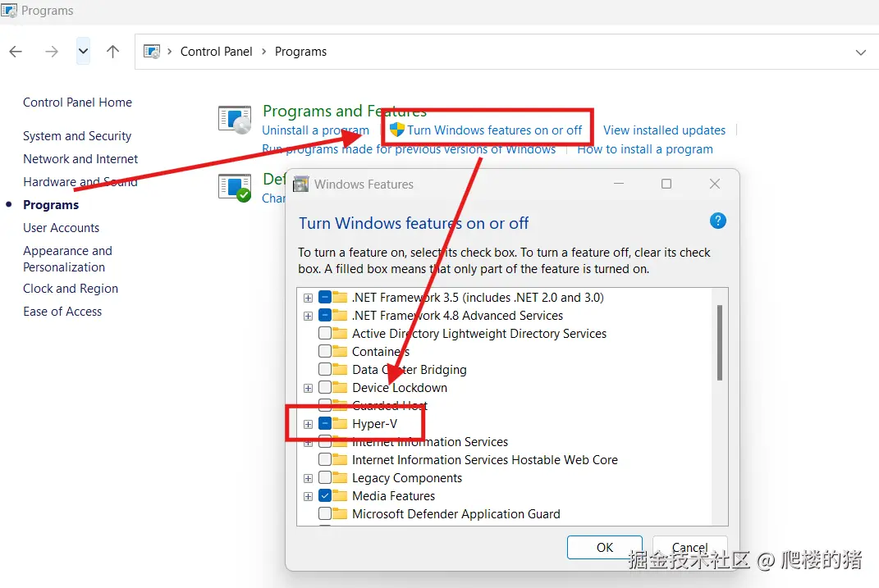879x588 pixels.
Task: Click the Data Center Bridging folder icon
Action: pyautogui.click(x=340, y=370)
